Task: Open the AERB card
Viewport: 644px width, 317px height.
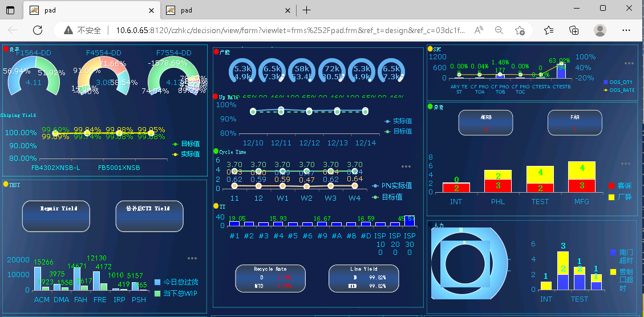Action: point(486,123)
